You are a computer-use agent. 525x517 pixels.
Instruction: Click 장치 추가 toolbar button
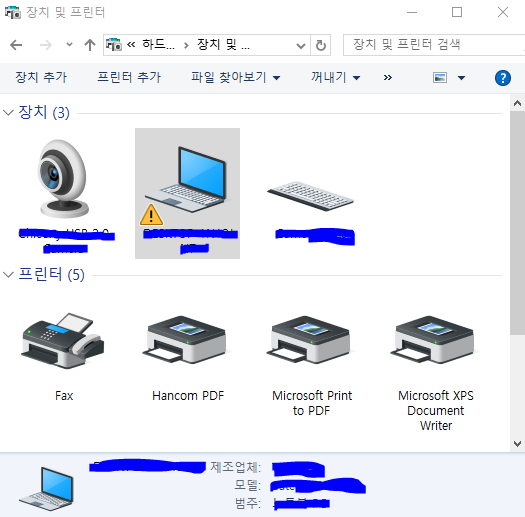click(x=41, y=77)
